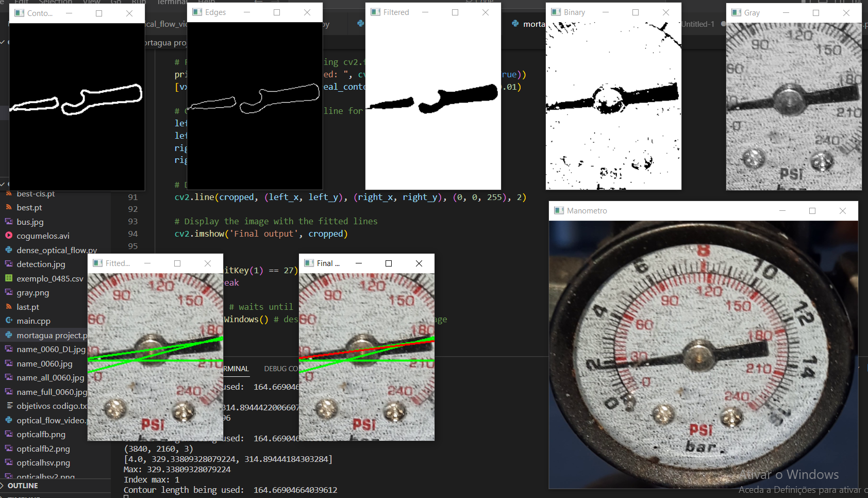
Task: Open the TERMINAL panel tab
Action: (x=237, y=369)
